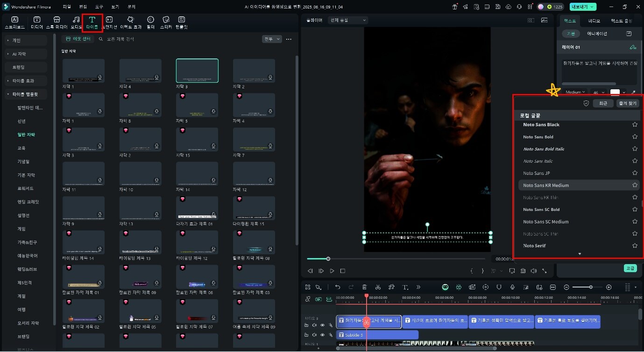Open the 편집 menu
The image size is (644, 352).
tap(83, 7)
